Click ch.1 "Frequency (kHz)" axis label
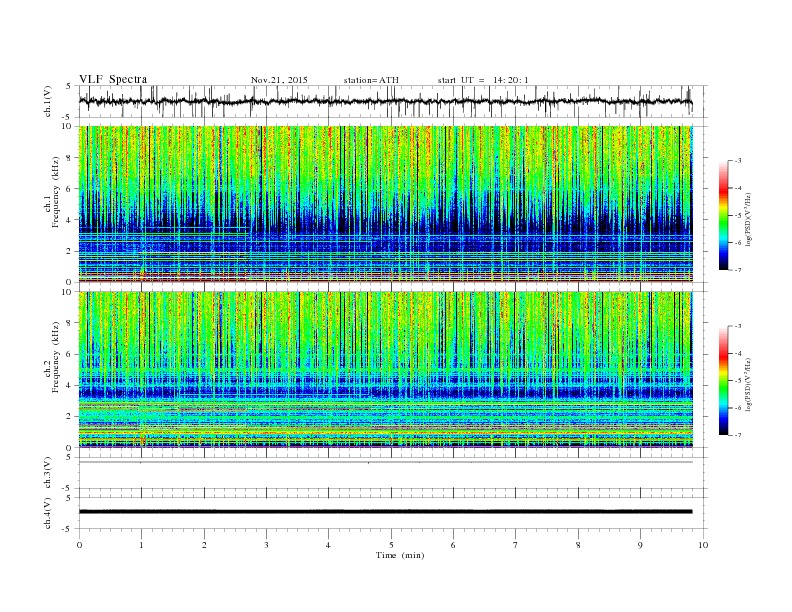The width and height of the screenshot is (792, 612). tap(56, 192)
